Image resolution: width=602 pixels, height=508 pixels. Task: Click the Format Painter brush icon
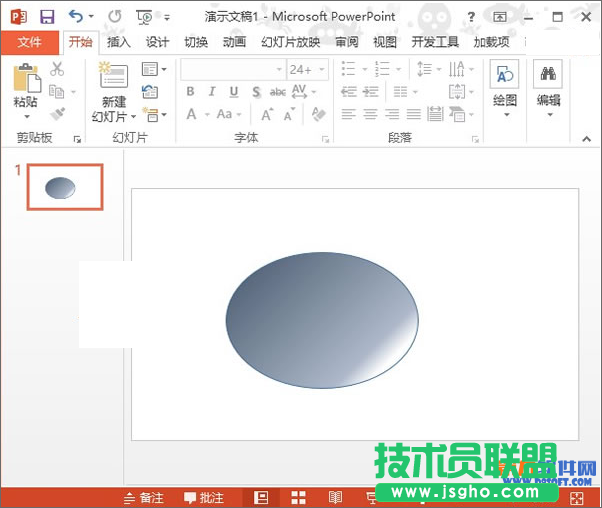(58, 114)
